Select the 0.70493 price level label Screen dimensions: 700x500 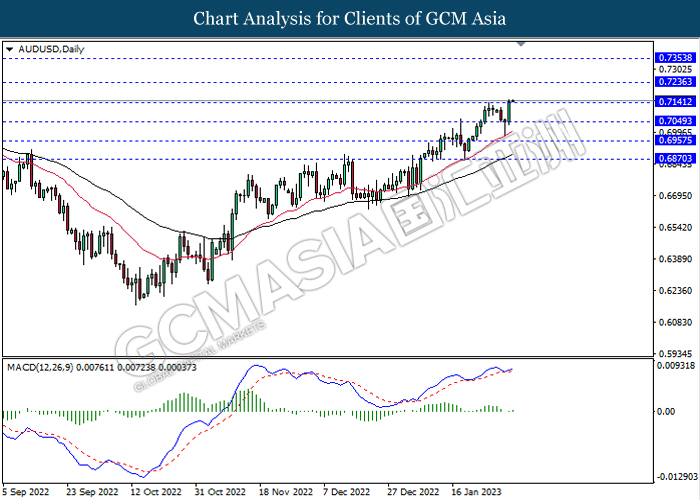coord(675,121)
